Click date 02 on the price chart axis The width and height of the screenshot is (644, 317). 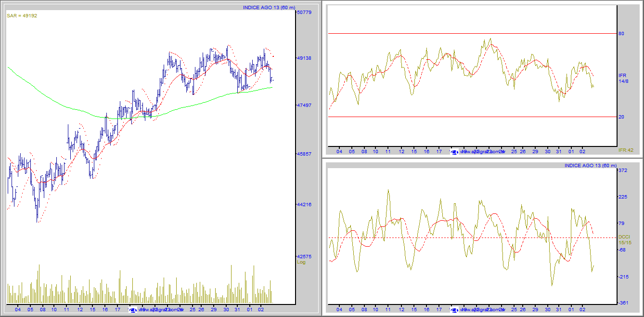pyautogui.click(x=261, y=310)
